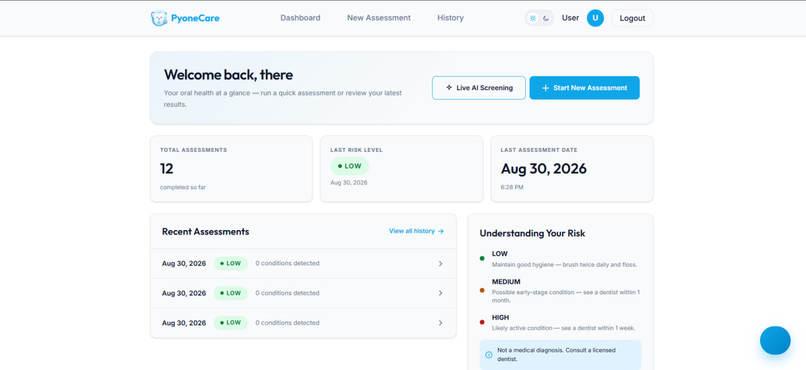Image resolution: width=806 pixels, height=370 pixels.
Task: Click the completed so far caption
Action: [182, 187]
